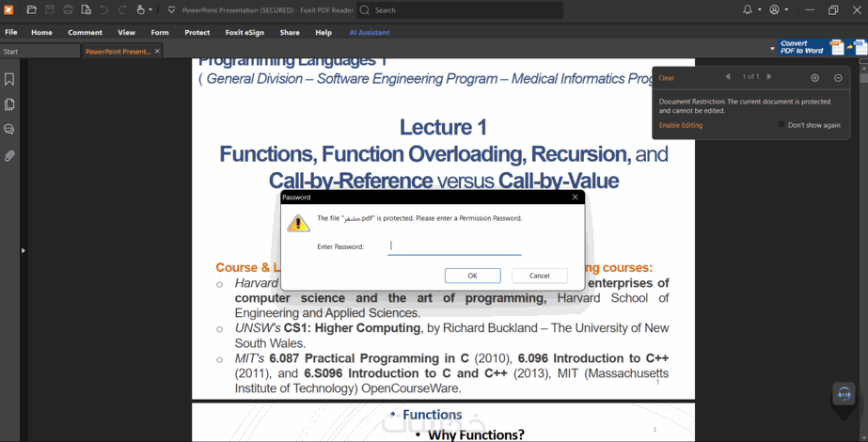Switch to the Start document tab

(x=39, y=51)
